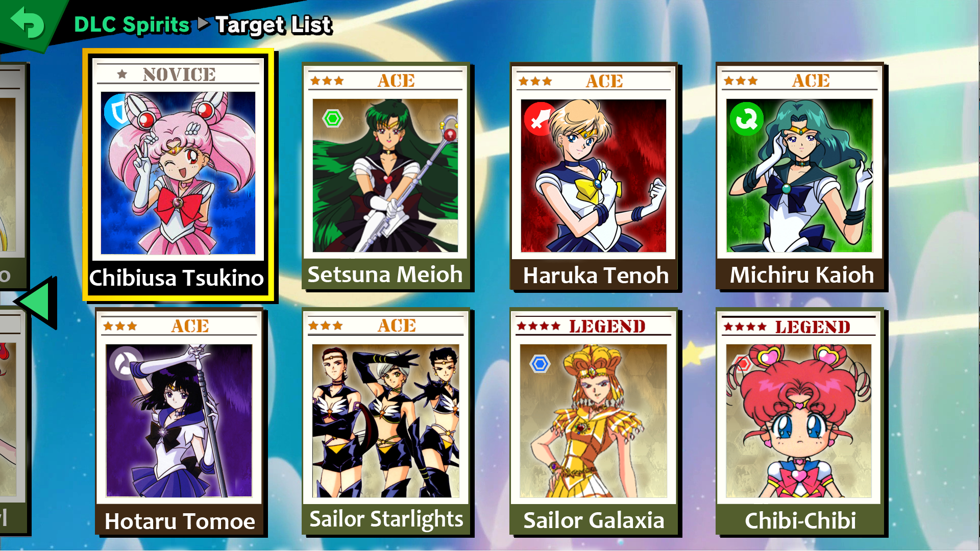Open the DLC Spirits breadcrumb
This screenshot has width=980, height=551.
point(132,24)
